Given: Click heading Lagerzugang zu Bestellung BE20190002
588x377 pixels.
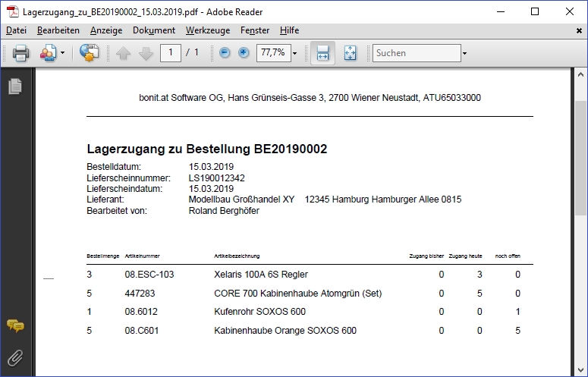Looking at the screenshot, I should [207, 149].
